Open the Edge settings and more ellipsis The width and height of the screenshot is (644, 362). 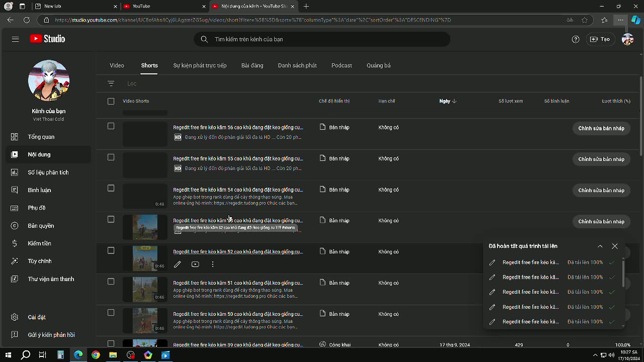pyautogui.click(x=621, y=20)
